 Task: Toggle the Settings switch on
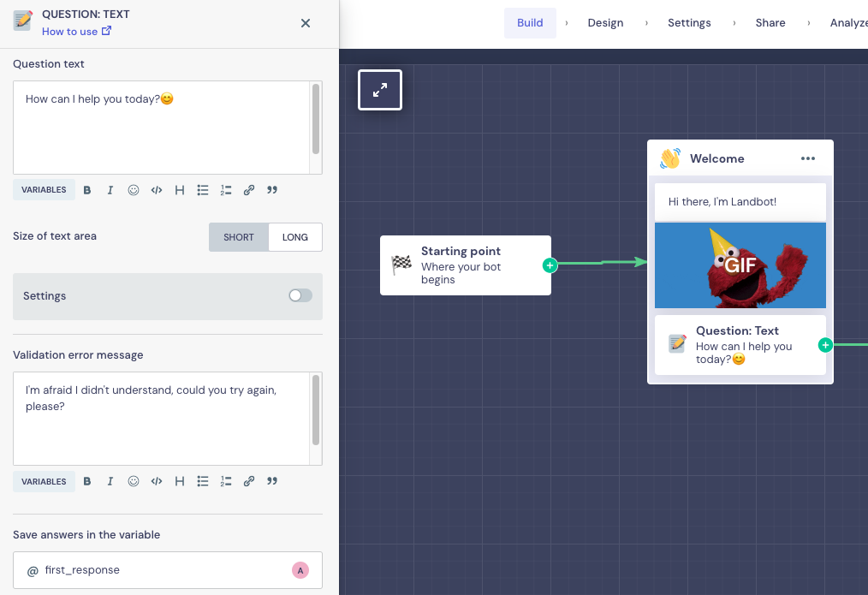pyautogui.click(x=300, y=295)
